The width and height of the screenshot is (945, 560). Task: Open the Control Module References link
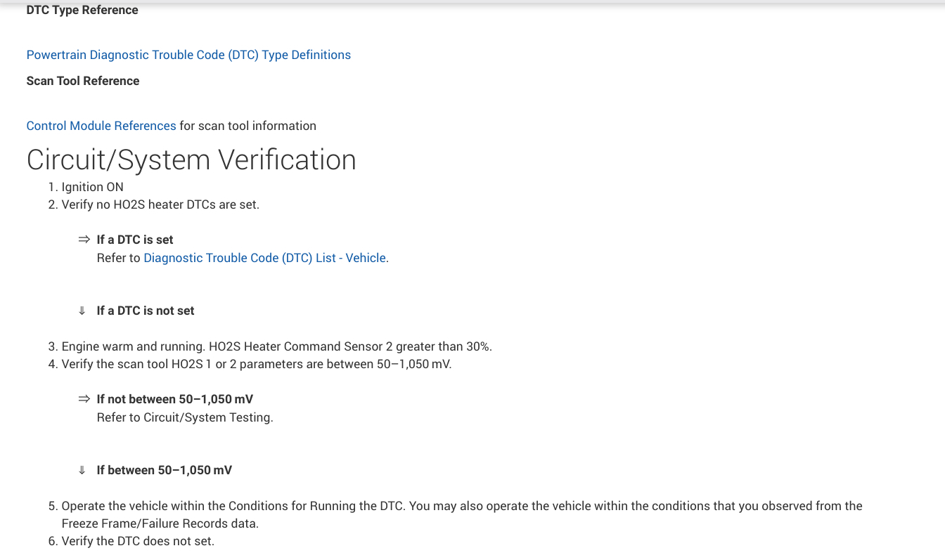[101, 126]
